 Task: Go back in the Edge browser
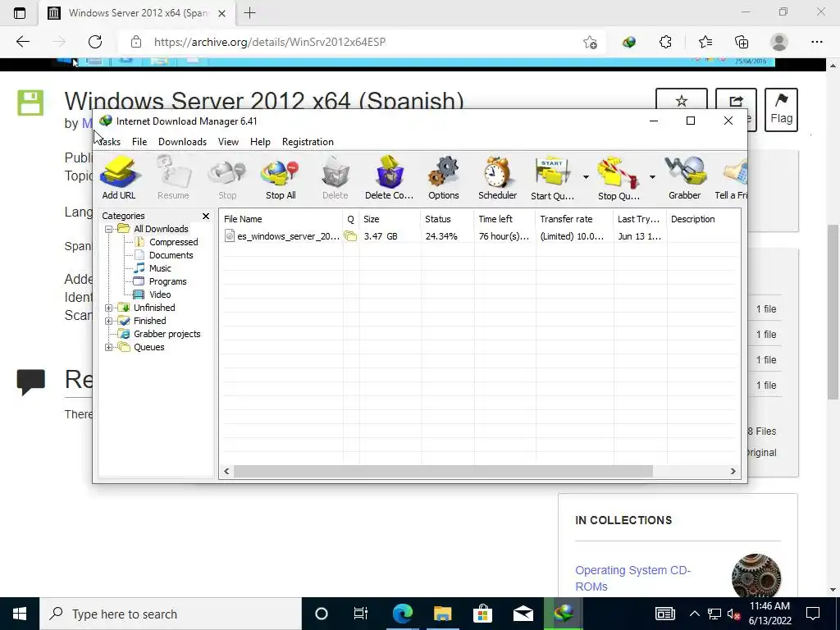22,42
